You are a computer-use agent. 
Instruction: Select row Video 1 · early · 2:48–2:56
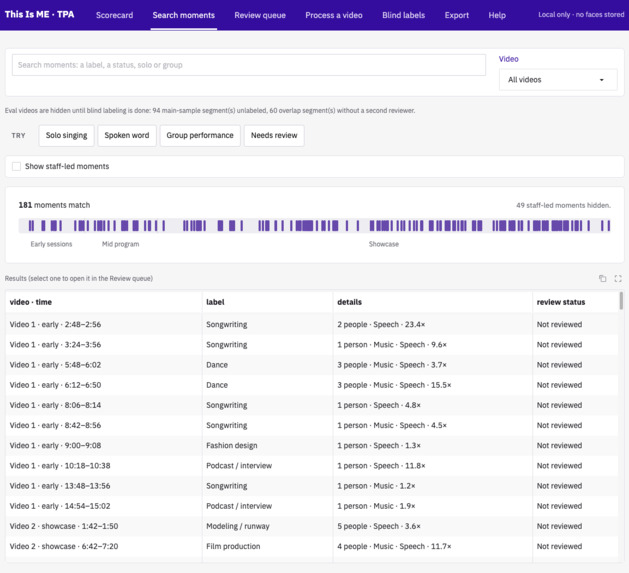point(312,324)
